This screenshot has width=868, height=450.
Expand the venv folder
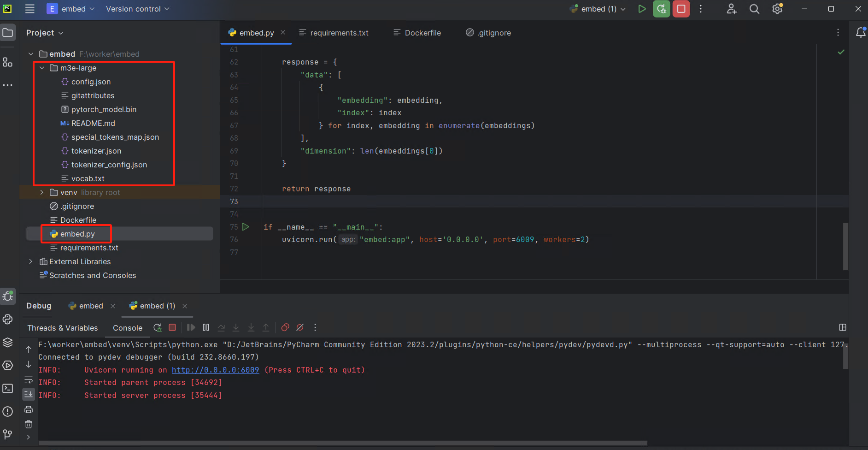pyautogui.click(x=42, y=192)
